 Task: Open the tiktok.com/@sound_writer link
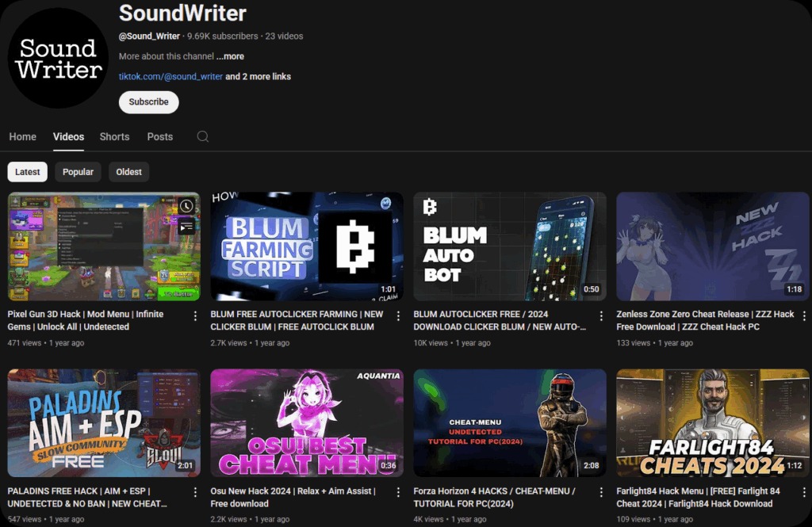point(170,77)
